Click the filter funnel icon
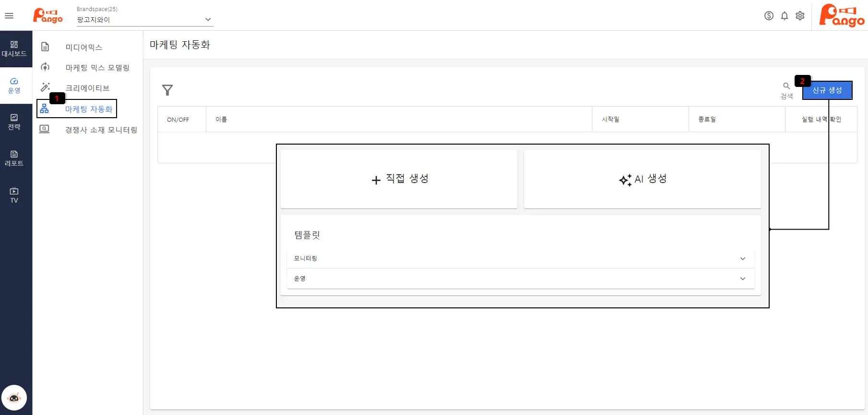The width and height of the screenshot is (868, 415). click(x=167, y=90)
